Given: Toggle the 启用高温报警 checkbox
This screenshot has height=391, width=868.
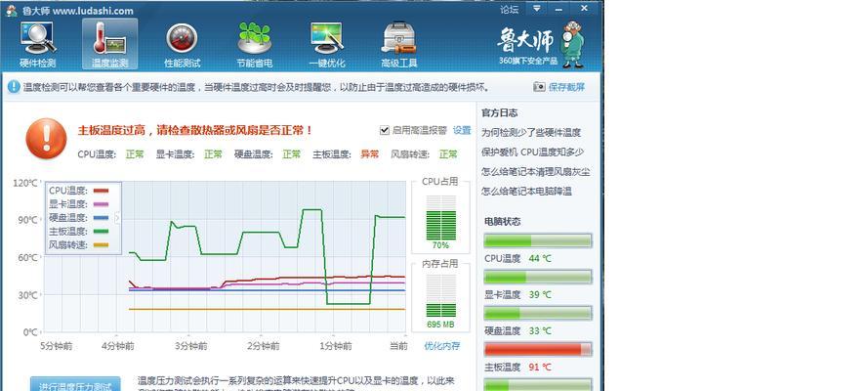Looking at the screenshot, I should pyautogui.click(x=385, y=130).
